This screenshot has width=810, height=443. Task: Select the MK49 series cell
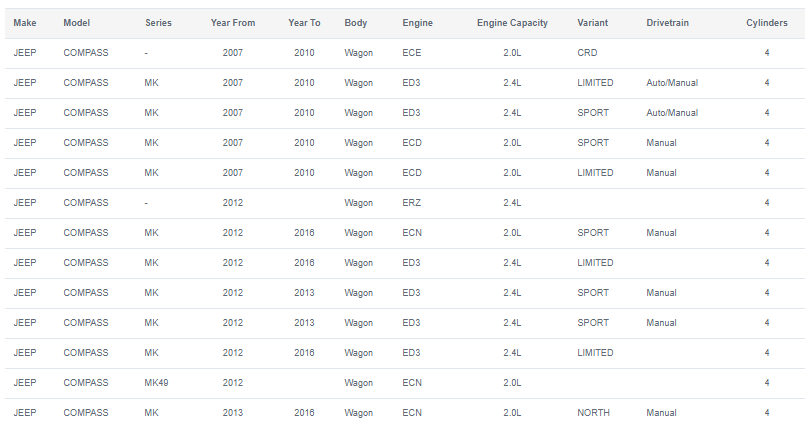[157, 383]
